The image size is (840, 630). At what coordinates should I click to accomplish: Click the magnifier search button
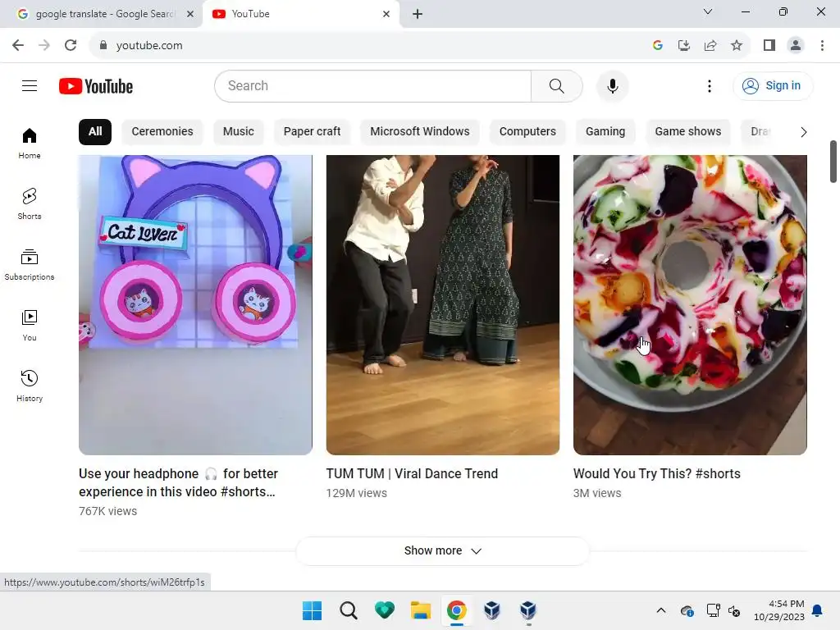(557, 85)
